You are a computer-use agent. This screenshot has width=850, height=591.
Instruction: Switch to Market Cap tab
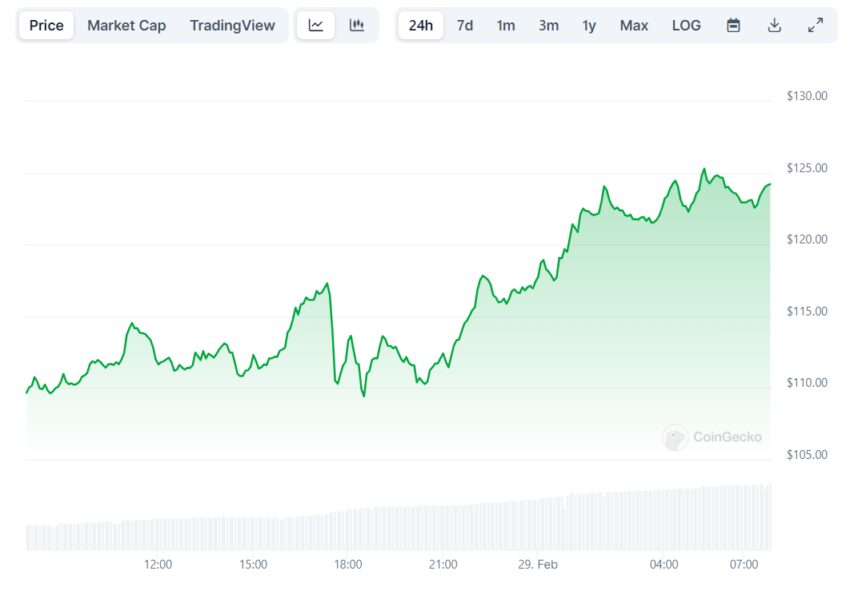(126, 25)
